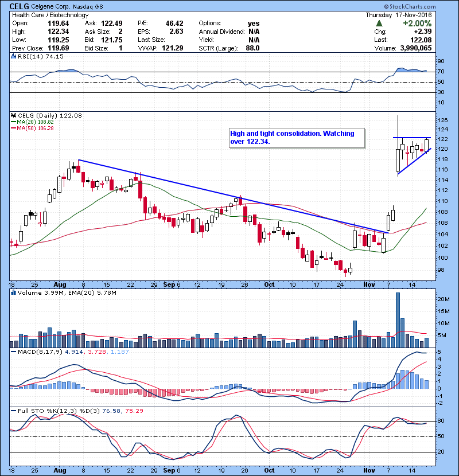Click the SCTR (Large) value 88.0

coord(253,48)
